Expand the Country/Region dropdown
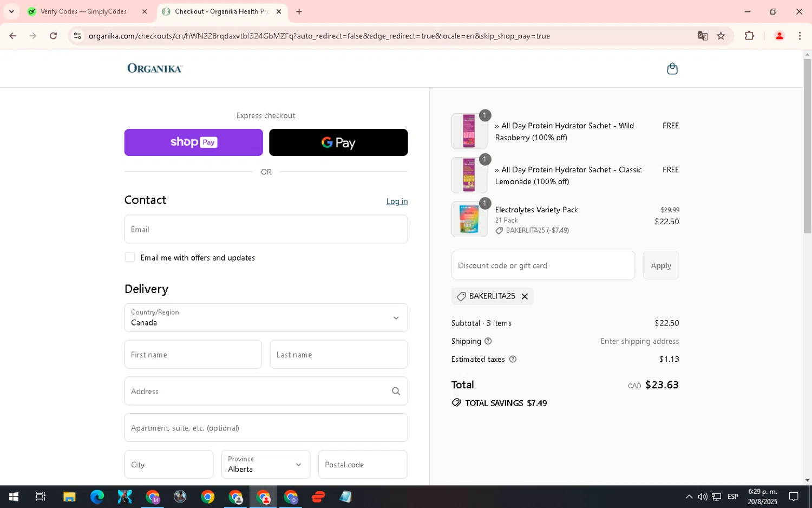 coord(266,317)
